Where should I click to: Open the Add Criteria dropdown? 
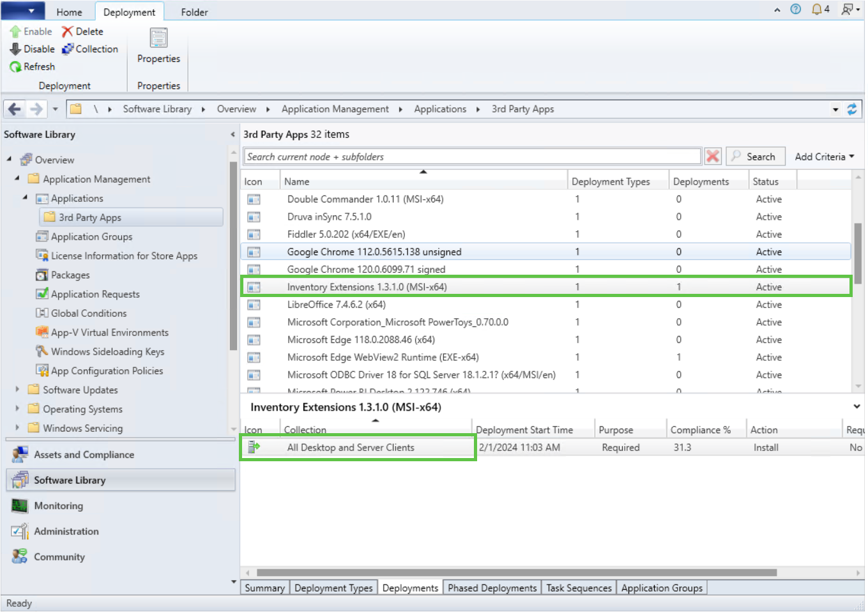pyautogui.click(x=824, y=157)
